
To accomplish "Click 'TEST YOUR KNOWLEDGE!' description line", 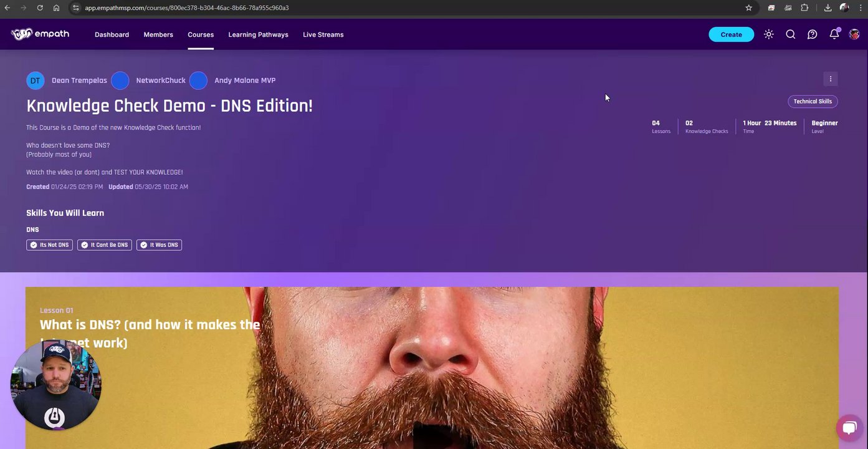I will click(x=104, y=172).
